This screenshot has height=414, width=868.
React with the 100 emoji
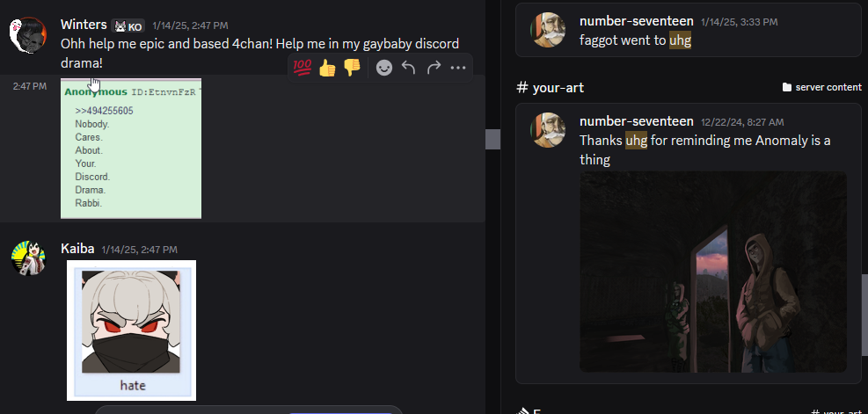[x=303, y=68]
